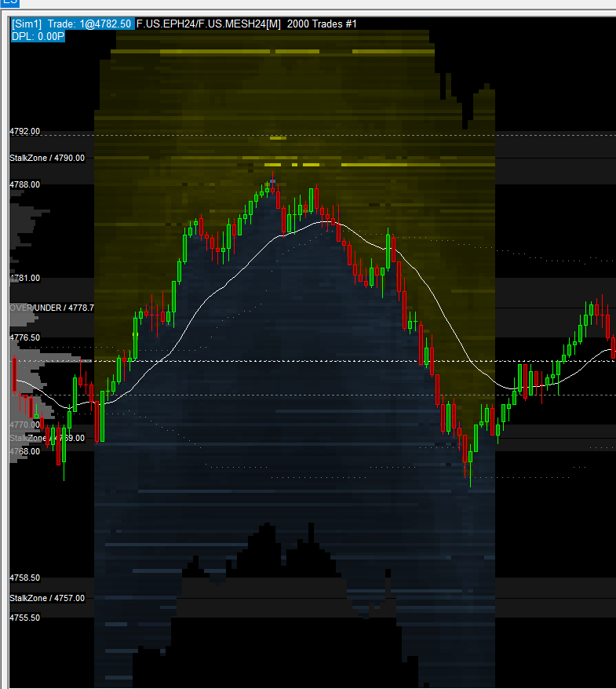This screenshot has height=689, width=616.
Task: Click the [Sim1] Trade: 1@4782.50 position text
Action: coord(72,24)
